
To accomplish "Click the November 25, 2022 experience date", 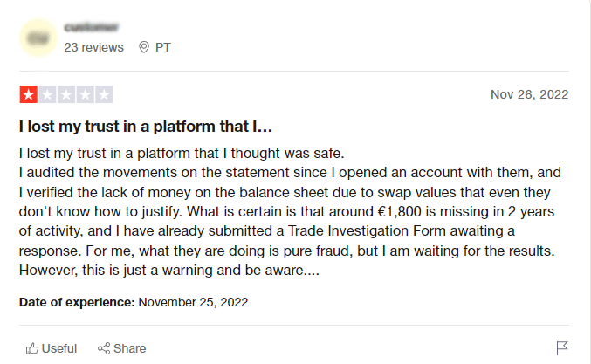I will pyautogui.click(x=193, y=302).
